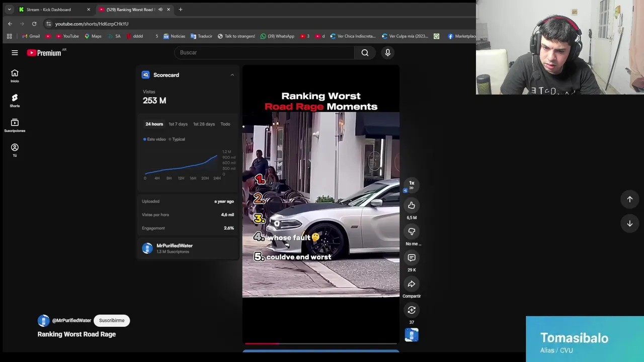Open Ver Chica Indiscreta bookmark
The width and height of the screenshot is (644, 362).
[353, 36]
